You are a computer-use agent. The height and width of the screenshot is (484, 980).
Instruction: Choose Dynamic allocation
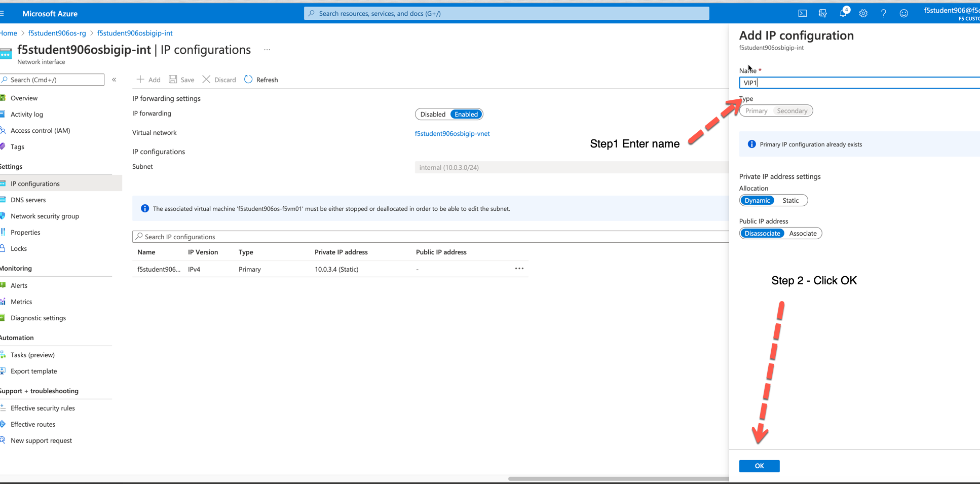(757, 200)
